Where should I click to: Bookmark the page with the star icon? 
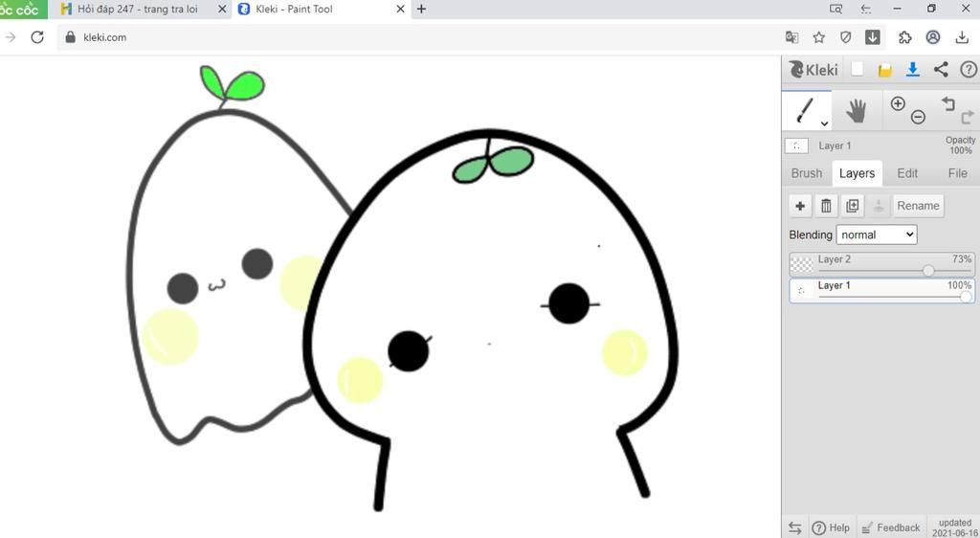tap(819, 37)
